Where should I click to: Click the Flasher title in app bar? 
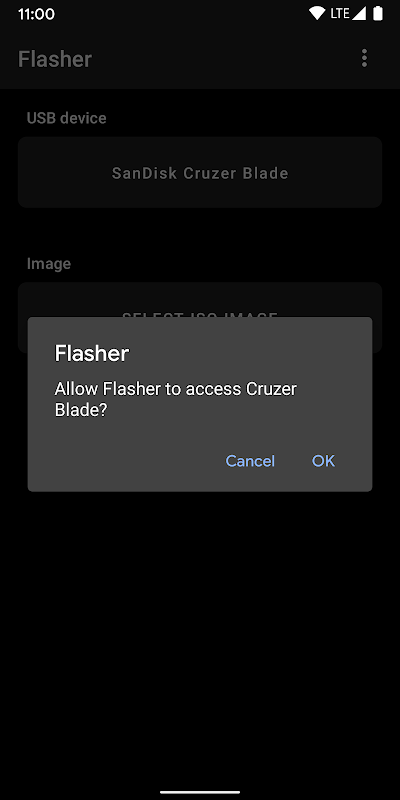tap(55, 59)
